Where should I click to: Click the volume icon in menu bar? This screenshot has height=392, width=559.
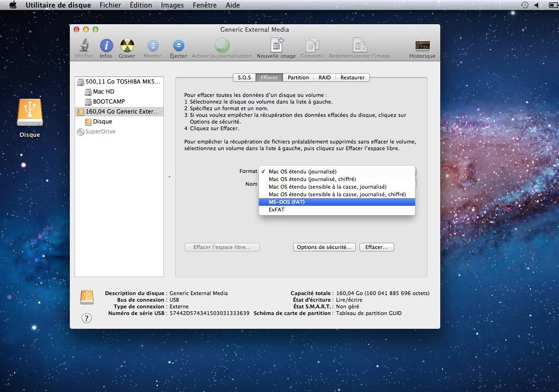coord(537,5)
